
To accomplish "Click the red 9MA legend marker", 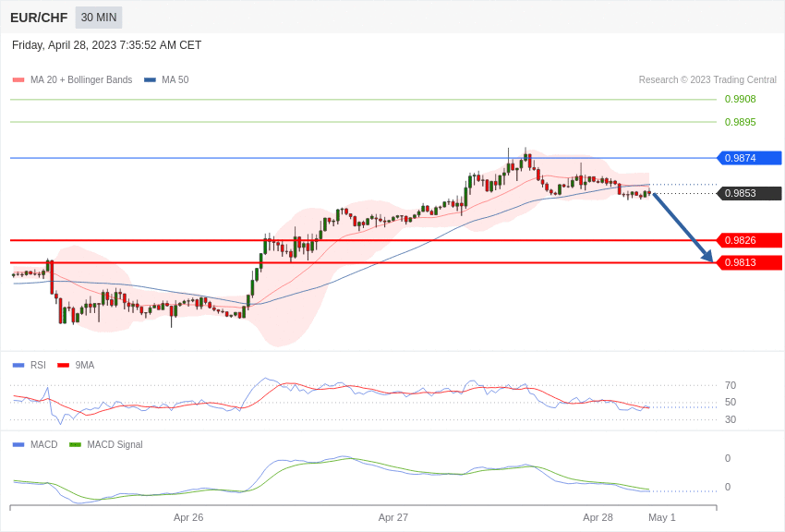I will (63, 366).
